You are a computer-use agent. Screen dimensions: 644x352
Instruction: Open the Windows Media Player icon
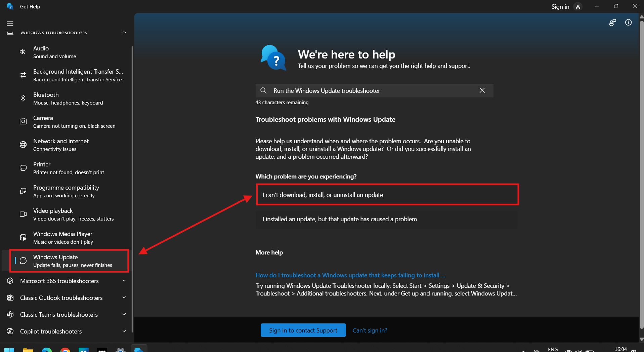click(x=23, y=237)
